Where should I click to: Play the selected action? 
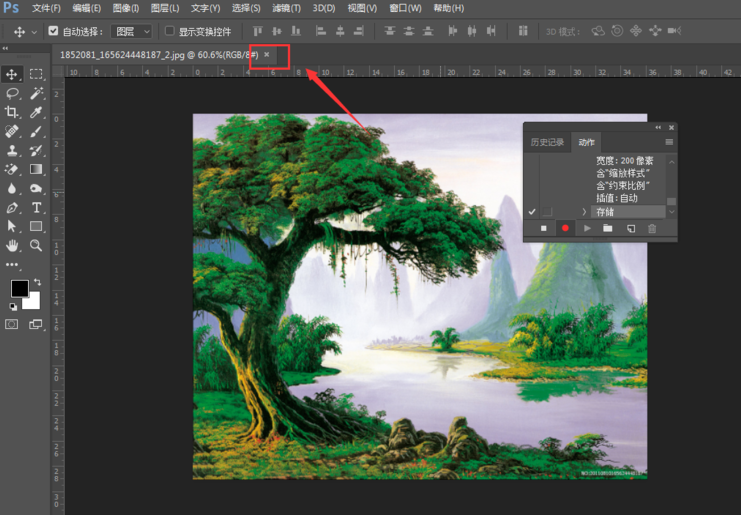pyautogui.click(x=587, y=228)
